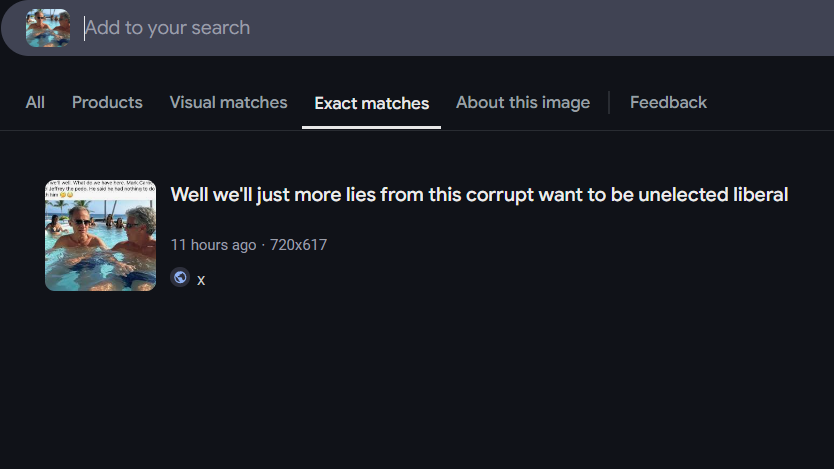The image size is (834, 469).
Task: Open the result thumbnail of pool photo
Action: tap(101, 236)
